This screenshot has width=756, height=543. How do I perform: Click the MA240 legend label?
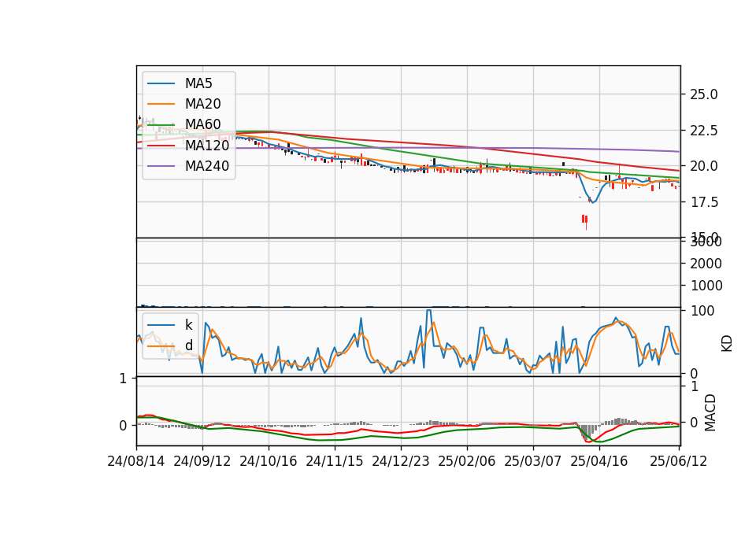pyautogui.click(x=207, y=166)
